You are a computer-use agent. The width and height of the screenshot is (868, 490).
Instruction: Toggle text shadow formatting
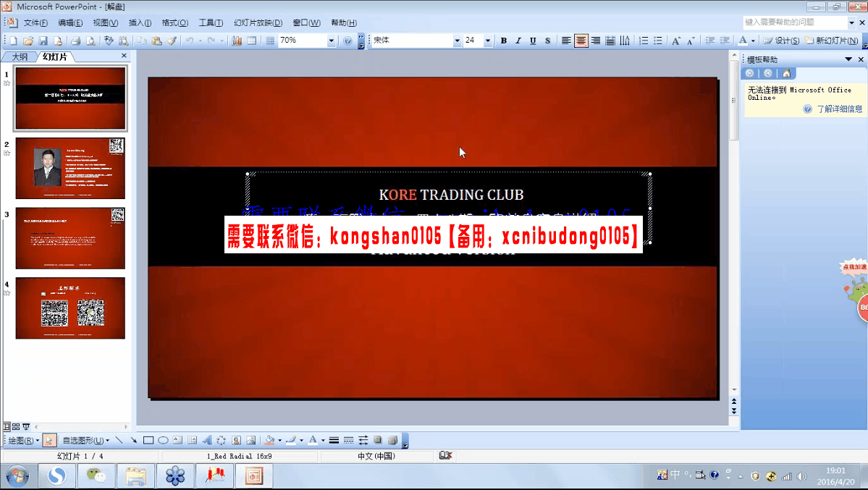tap(547, 41)
